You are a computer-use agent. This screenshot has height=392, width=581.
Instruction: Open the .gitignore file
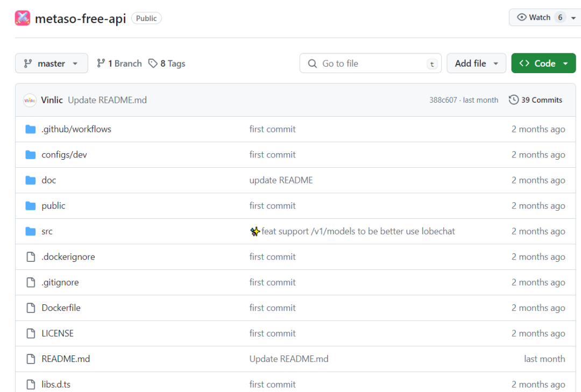click(60, 282)
